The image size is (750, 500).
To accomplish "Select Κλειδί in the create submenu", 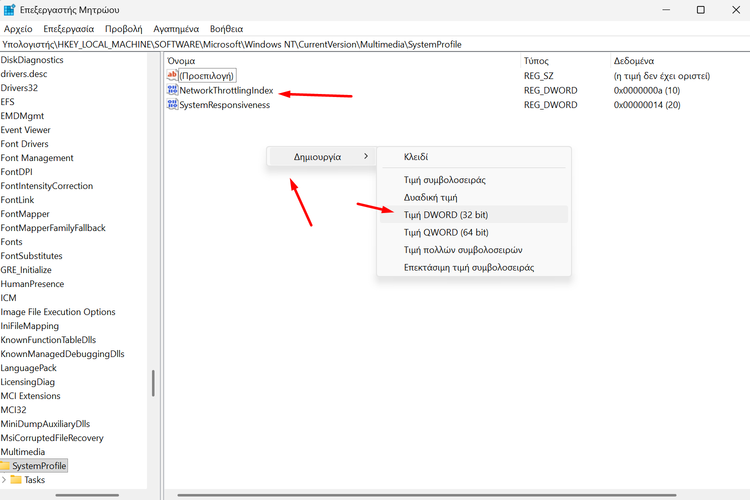I will [x=416, y=157].
